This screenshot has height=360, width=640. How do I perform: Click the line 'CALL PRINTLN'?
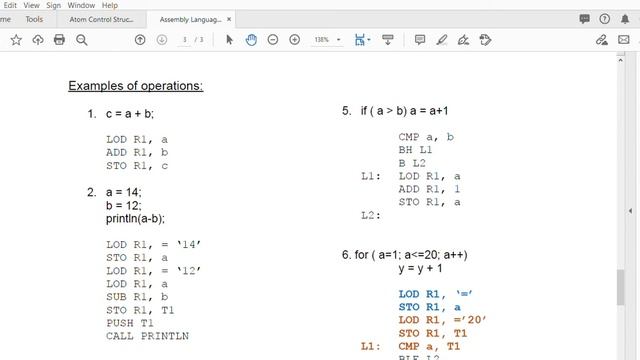pyautogui.click(x=147, y=336)
